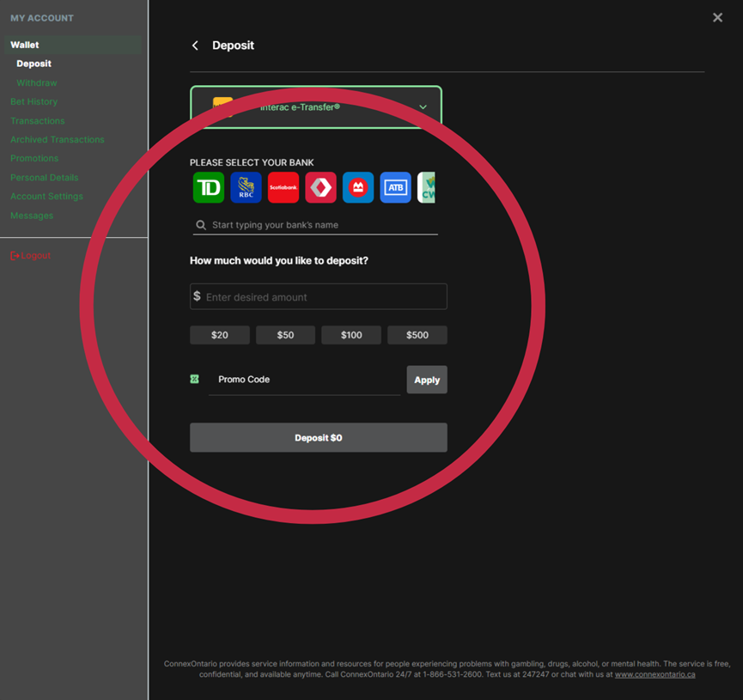Go to Transactions in the sidebar
Screen dimensions: 743x700
pos(38,121)
